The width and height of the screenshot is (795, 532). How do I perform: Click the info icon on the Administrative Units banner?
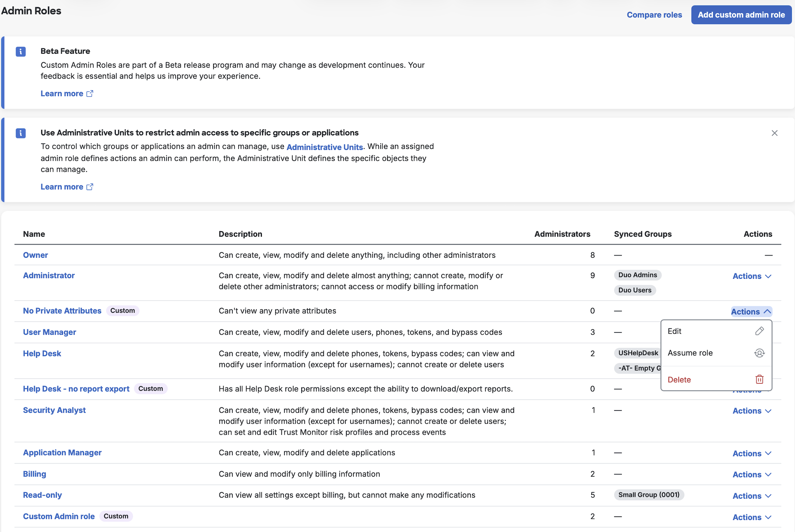pos(21,133)
